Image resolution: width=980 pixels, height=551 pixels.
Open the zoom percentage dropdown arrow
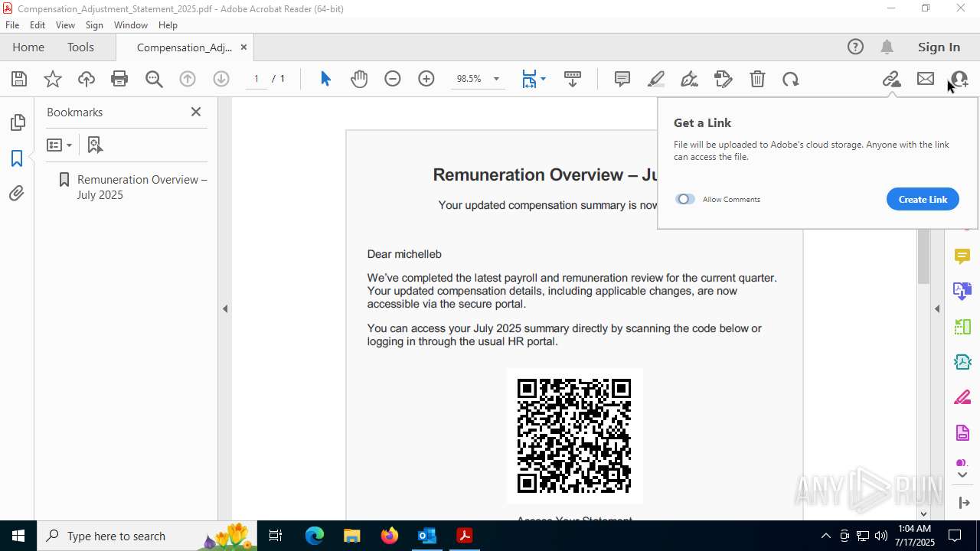click(x=496, y=79)
